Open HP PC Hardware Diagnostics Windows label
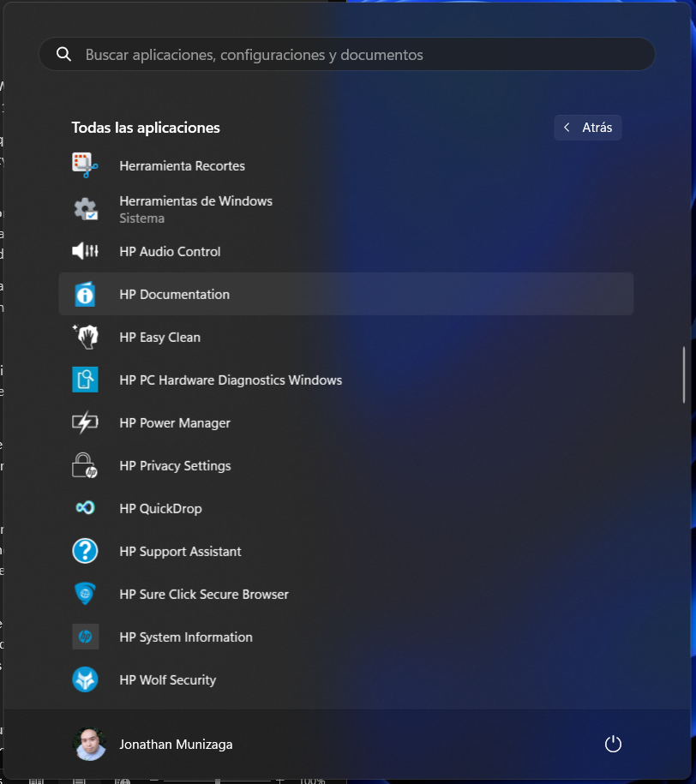The width and height of the screenshot is (696, 784). (231, 380)
